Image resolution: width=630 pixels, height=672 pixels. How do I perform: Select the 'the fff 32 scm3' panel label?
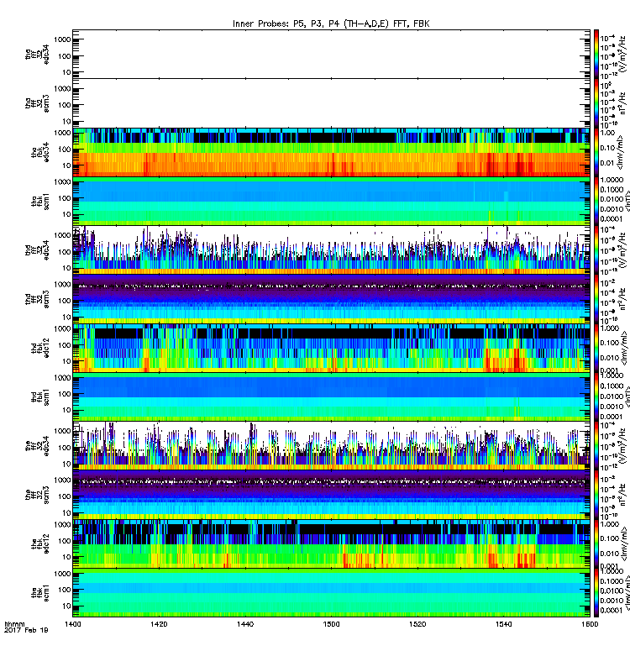click(x=37, y=495)
